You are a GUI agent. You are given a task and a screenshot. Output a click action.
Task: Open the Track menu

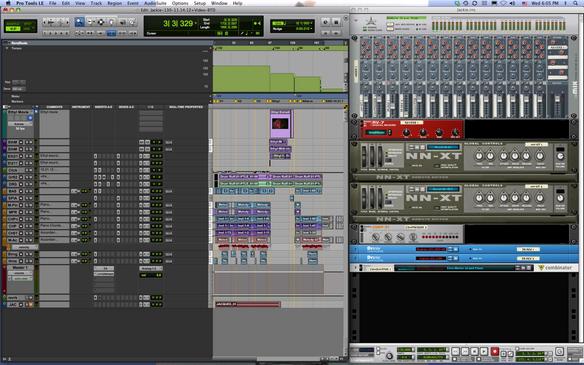click(96, 3)
